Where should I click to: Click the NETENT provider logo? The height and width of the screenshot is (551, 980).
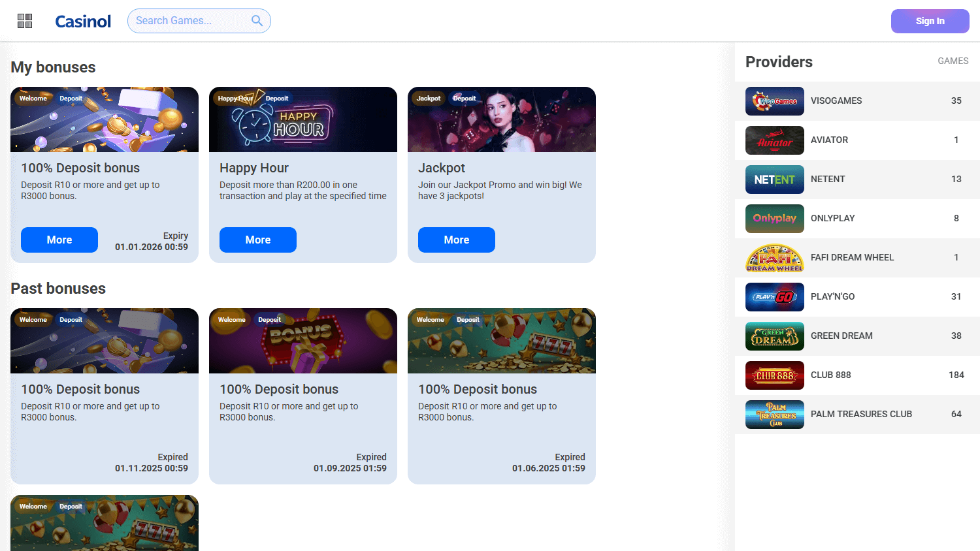tap(774, 179)
